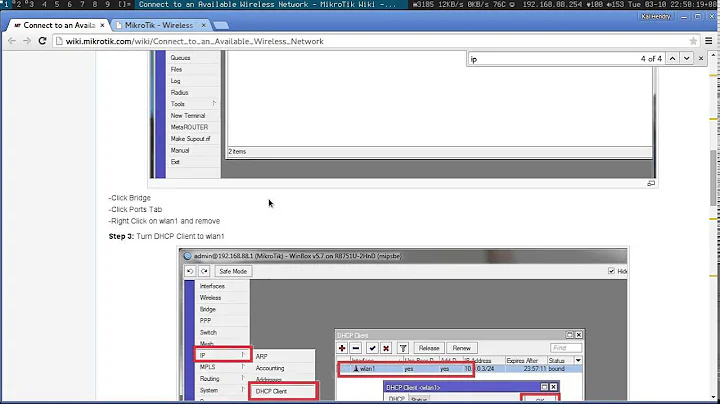The height and width of the screenshot is (404, 720).
Task: Go forward in browser history
Action: (27, 41)
